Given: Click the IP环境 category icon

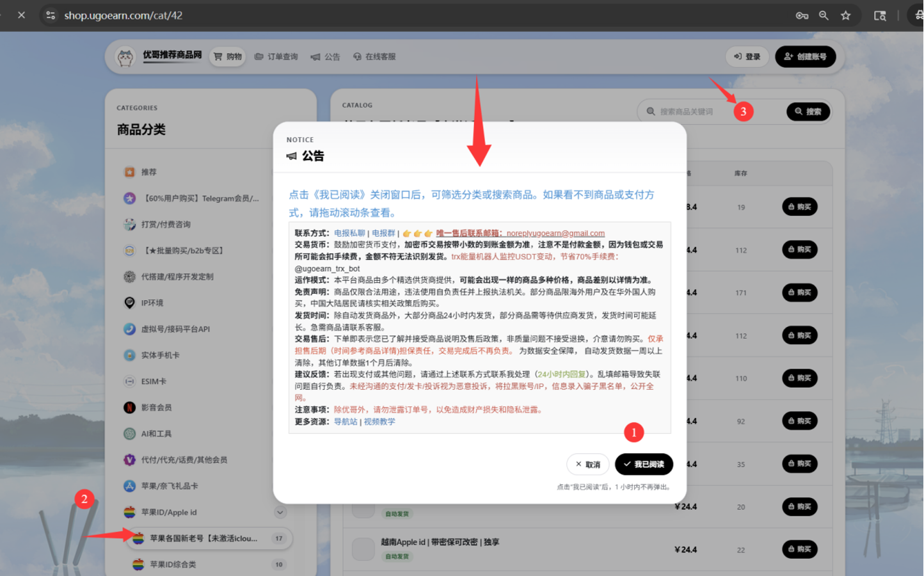Looking at the screenshot, I should pos(129,303).
